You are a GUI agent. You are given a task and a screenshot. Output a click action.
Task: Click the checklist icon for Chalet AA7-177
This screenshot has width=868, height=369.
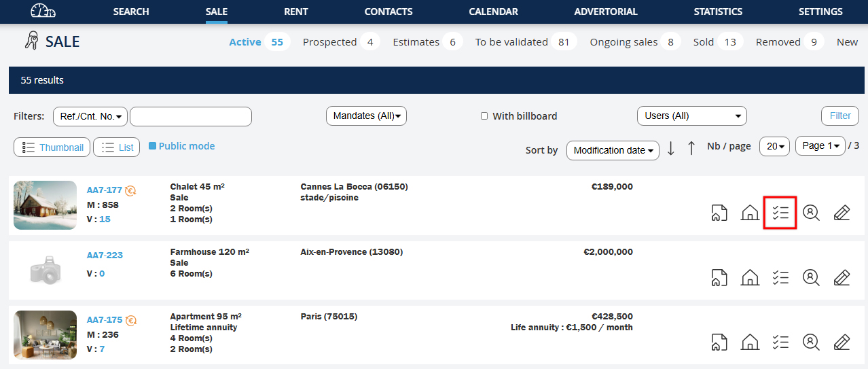point(780,213)
